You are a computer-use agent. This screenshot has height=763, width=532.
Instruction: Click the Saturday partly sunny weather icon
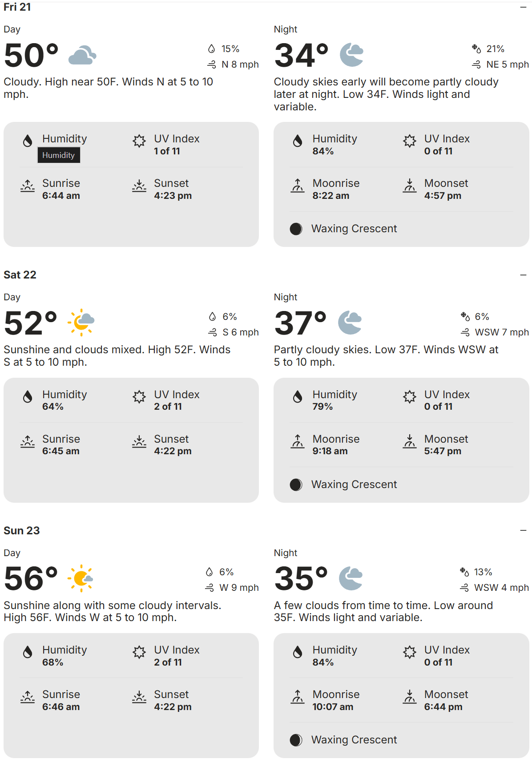[x=81, y=323]
